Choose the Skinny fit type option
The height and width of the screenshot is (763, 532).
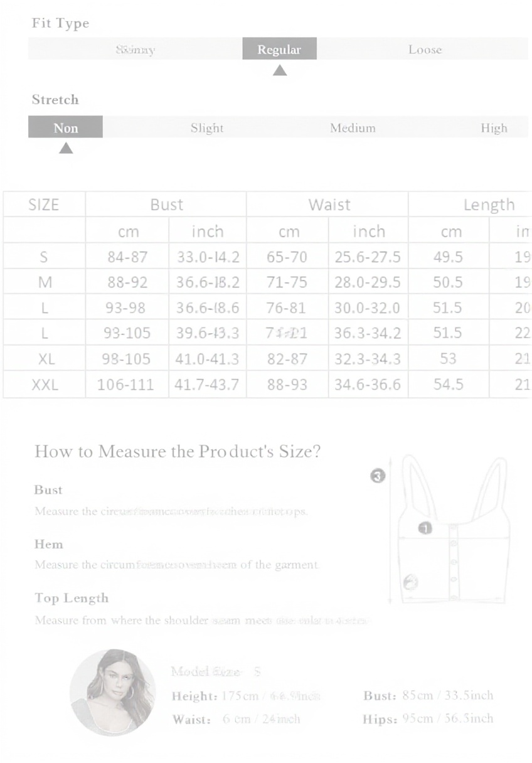pos(135,50)
